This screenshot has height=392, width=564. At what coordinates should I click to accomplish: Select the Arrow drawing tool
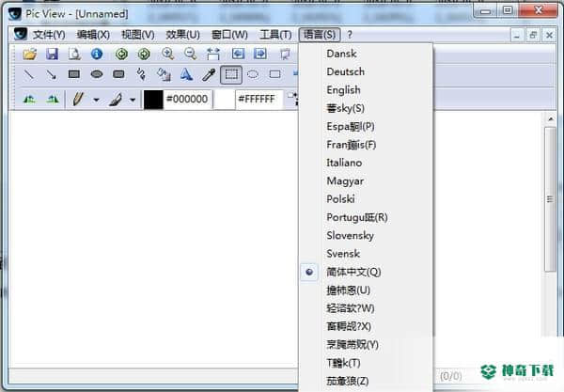[x=52, y=74]
